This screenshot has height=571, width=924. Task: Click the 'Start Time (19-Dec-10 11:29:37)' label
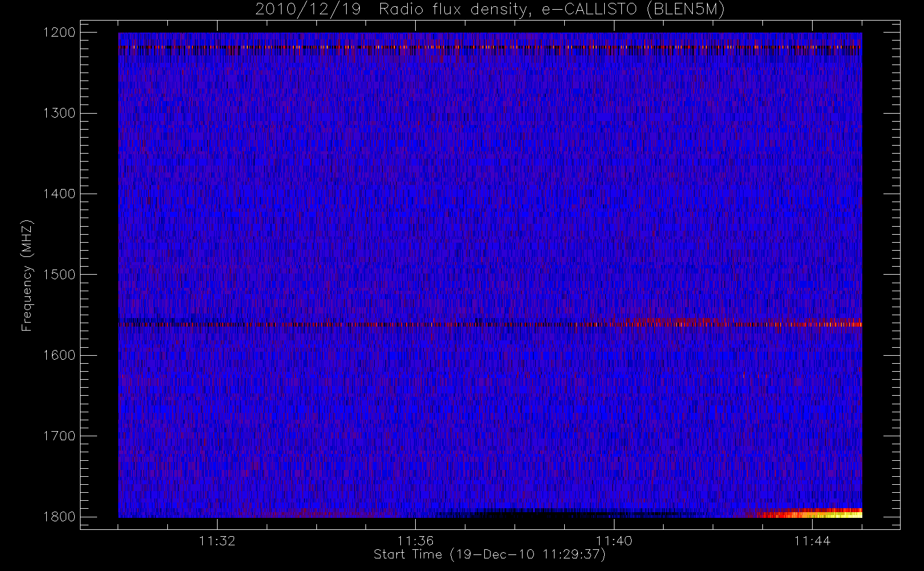[489, 554]
